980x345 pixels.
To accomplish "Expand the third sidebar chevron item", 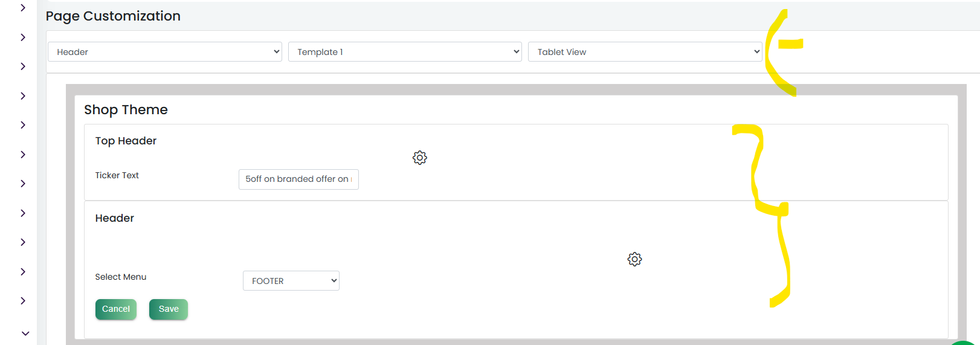I will pos(23,66).
